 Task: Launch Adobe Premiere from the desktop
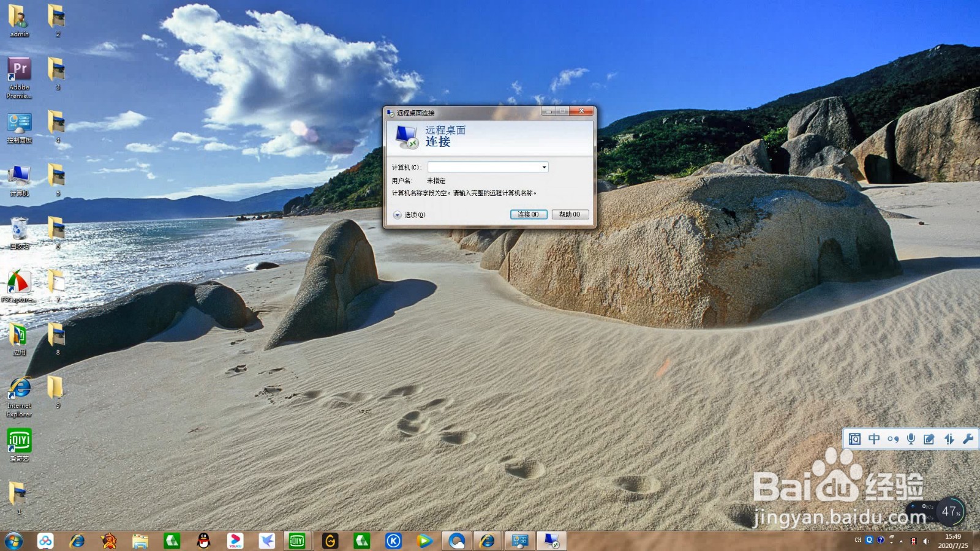pos(19,67)
